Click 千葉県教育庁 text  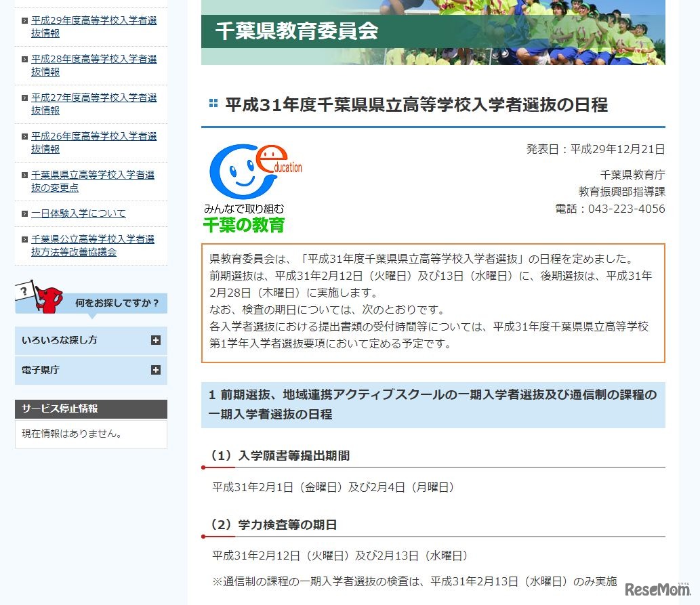633,175
